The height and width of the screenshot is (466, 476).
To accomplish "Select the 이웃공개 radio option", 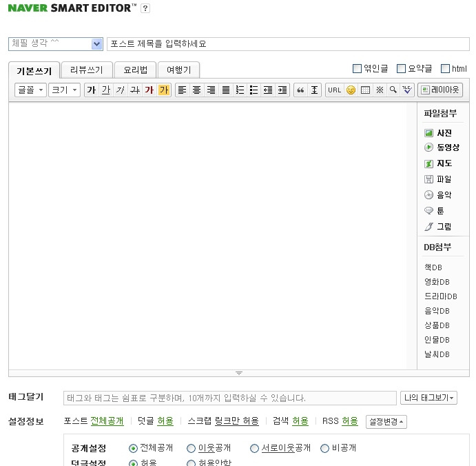I will (191, 448).
